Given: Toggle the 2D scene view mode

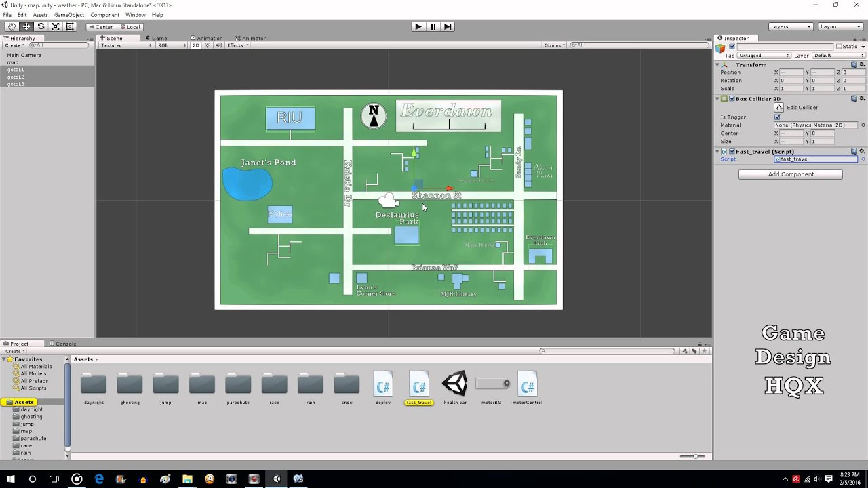Looking at the screenshot, I should [x=195, y=45].
